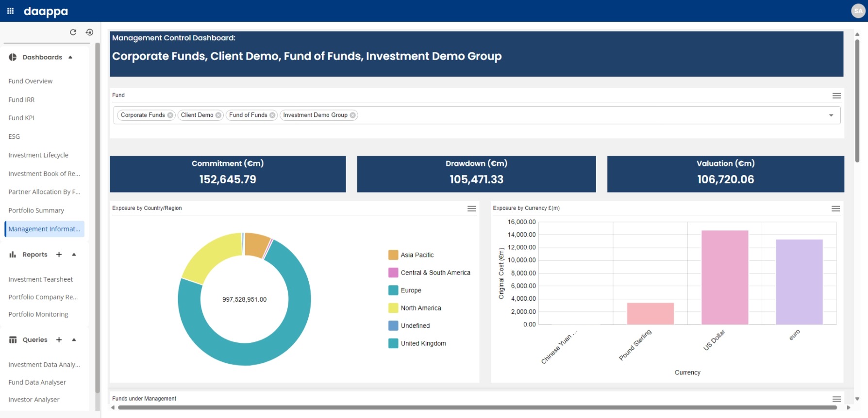Click the Queries table icon

(x=13, y=340)
